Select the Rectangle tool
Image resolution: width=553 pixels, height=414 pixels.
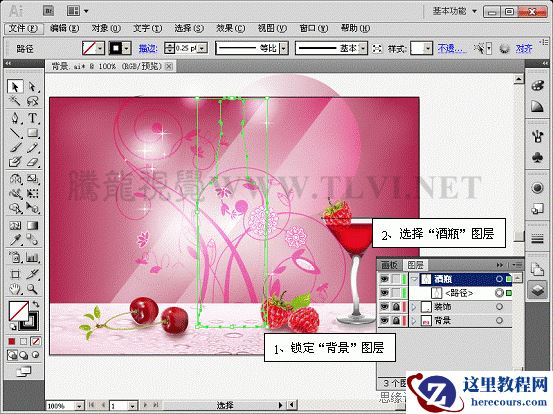[32, 133]
